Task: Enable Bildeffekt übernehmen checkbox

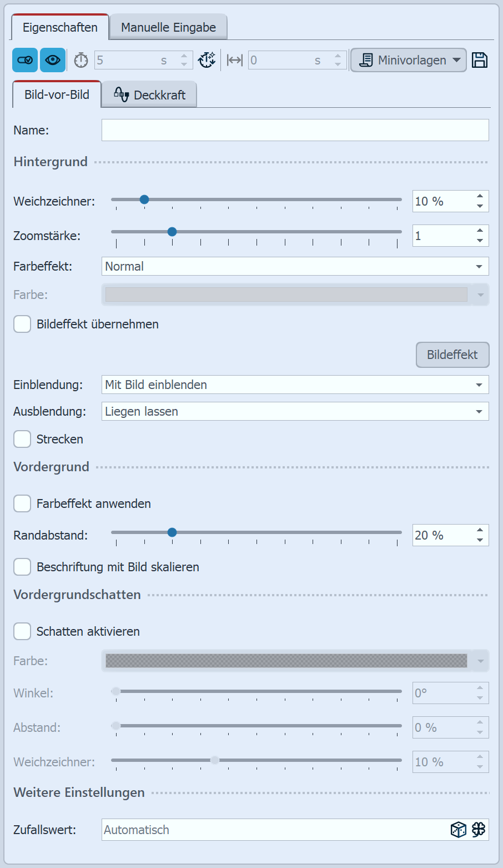Action: click(22, 324)
